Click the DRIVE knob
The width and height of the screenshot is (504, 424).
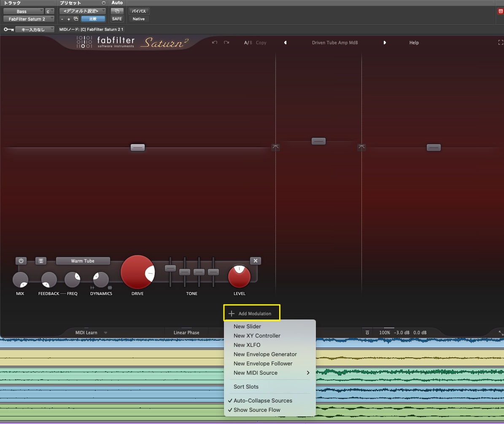[137, 272]
